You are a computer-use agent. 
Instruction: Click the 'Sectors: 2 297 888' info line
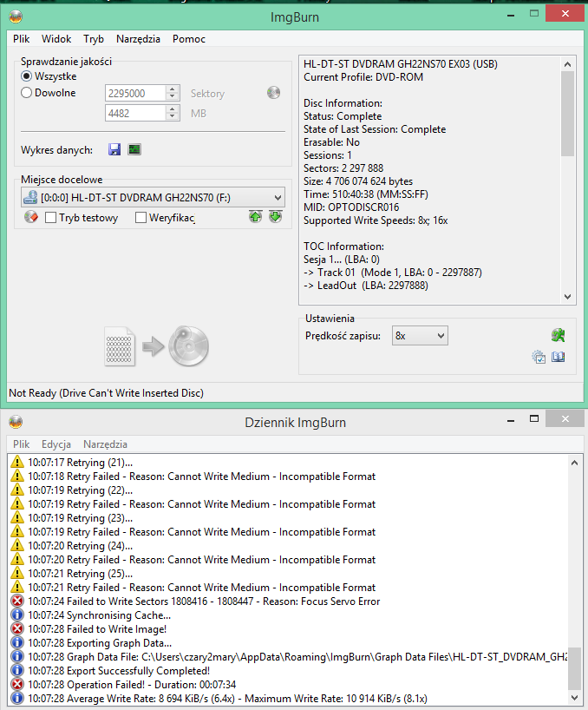pos(343,168)
